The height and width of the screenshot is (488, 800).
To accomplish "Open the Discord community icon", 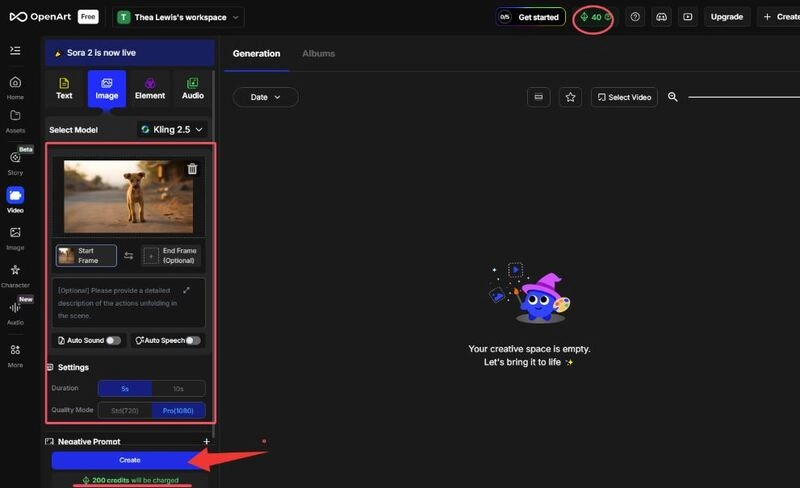I will tap(661, 17).
